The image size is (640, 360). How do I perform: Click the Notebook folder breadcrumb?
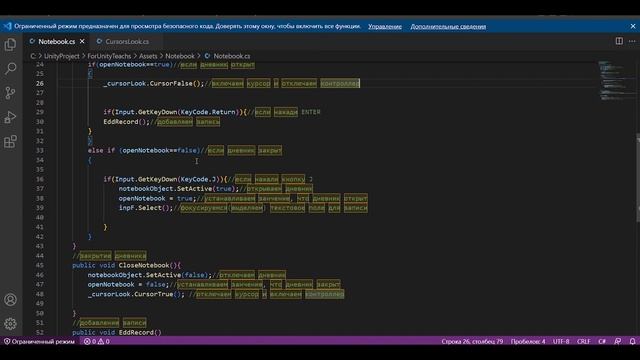click(180, 56)
